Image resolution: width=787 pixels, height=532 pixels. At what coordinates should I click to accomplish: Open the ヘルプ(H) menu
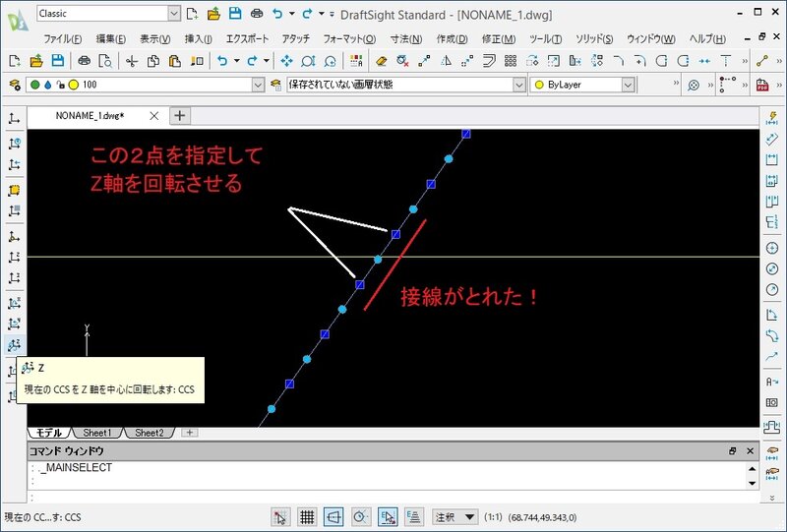click(707, 39)
